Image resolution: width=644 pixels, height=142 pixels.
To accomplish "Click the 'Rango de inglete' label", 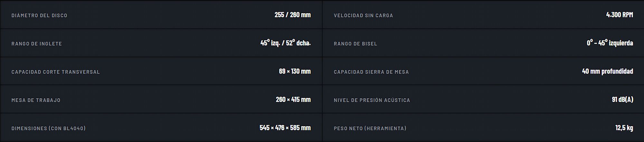I will [37, 44].
